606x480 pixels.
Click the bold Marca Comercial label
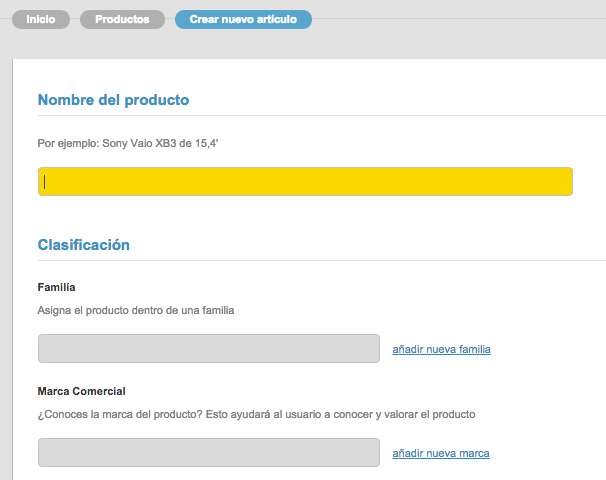pos(82,391)
